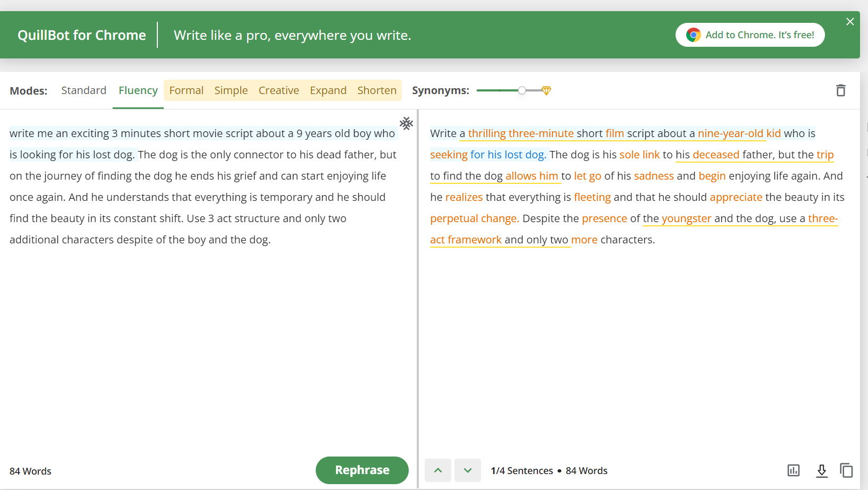The width and height of the screenshot is (868, 490).
Task: Switch to Expand mode
Action: pos(328,91)
